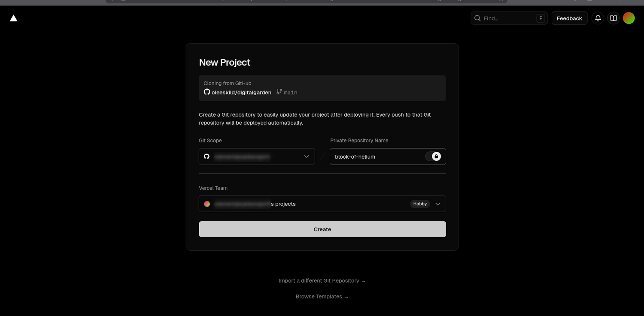Screen dimensions: 644x316
Task: Open the notifications bell
Action: point(598,18)
